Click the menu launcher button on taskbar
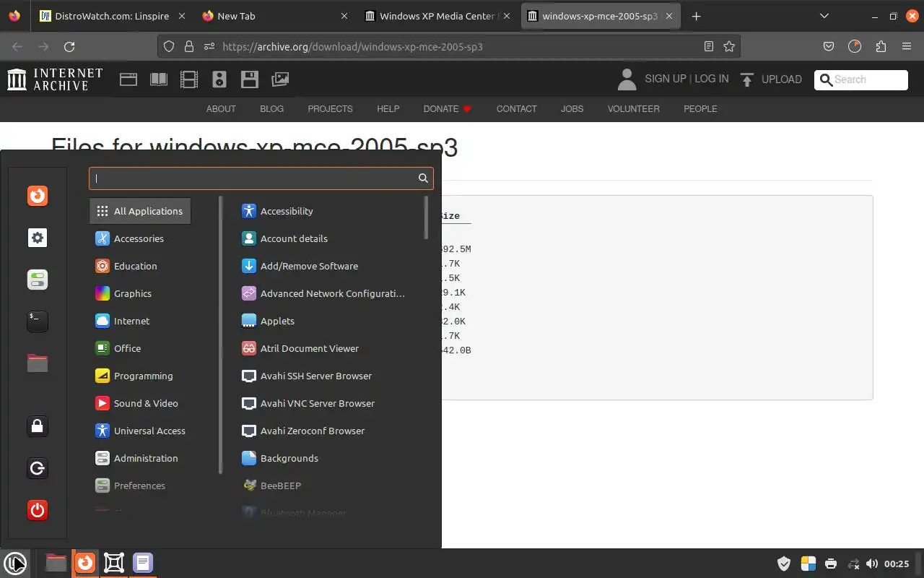The height and width of the screenshot is (578, 924). click(x=15, y=563)
